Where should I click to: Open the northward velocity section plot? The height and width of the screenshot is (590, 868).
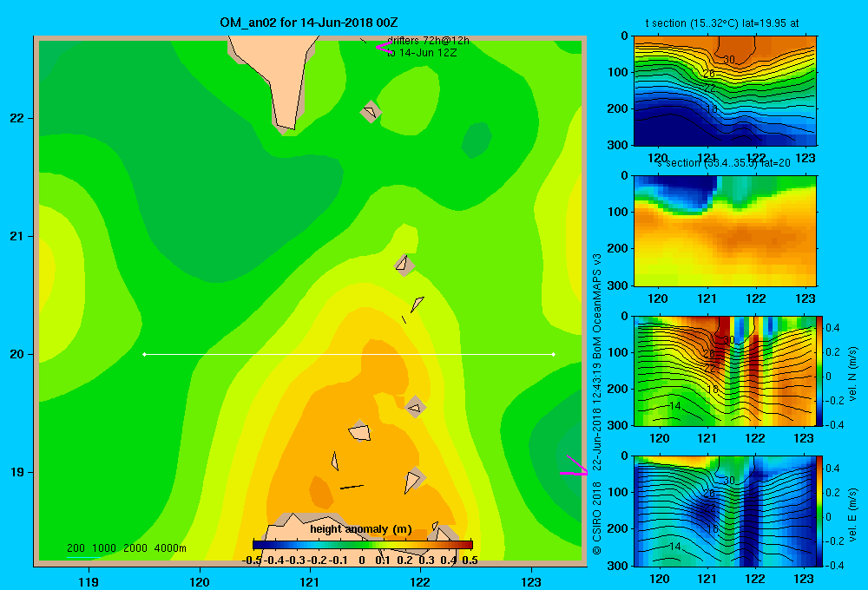[725, 370]
